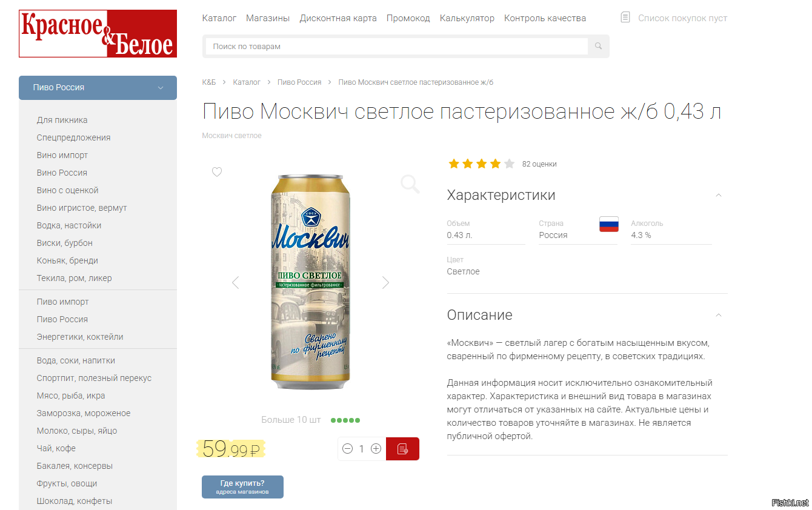The width and height of the screenshot is (812, 510).
Task: Go to Каталог breadcrumb link
Action: point(247,82)
